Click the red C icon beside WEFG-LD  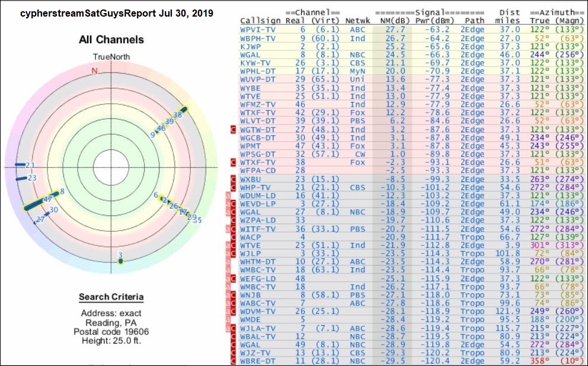pyautogui.click(x=233, y=279)
